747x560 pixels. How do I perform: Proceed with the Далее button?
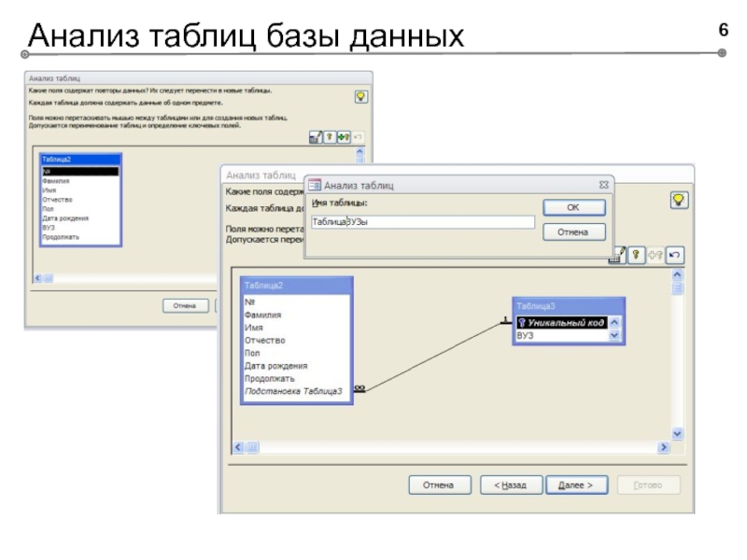pos(576,485)
